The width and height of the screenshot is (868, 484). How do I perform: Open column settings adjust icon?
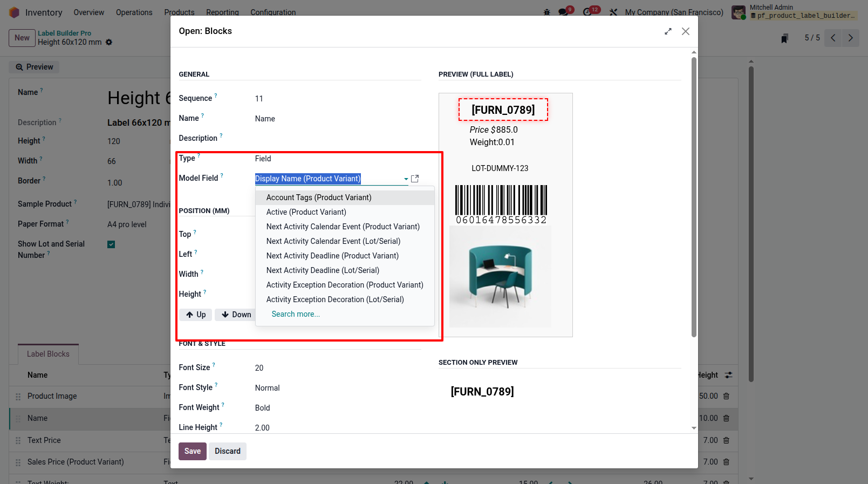tap(728, 375)
